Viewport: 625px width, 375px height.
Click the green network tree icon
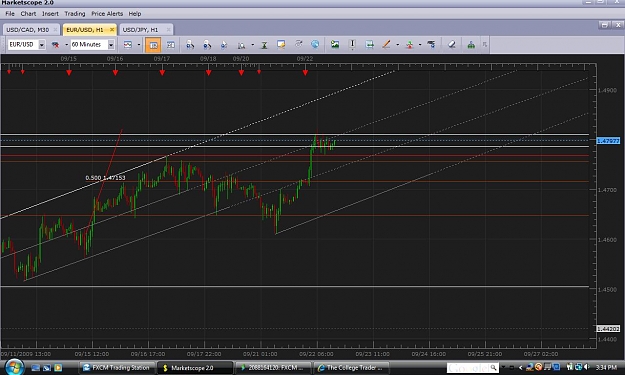pos(471,45)
